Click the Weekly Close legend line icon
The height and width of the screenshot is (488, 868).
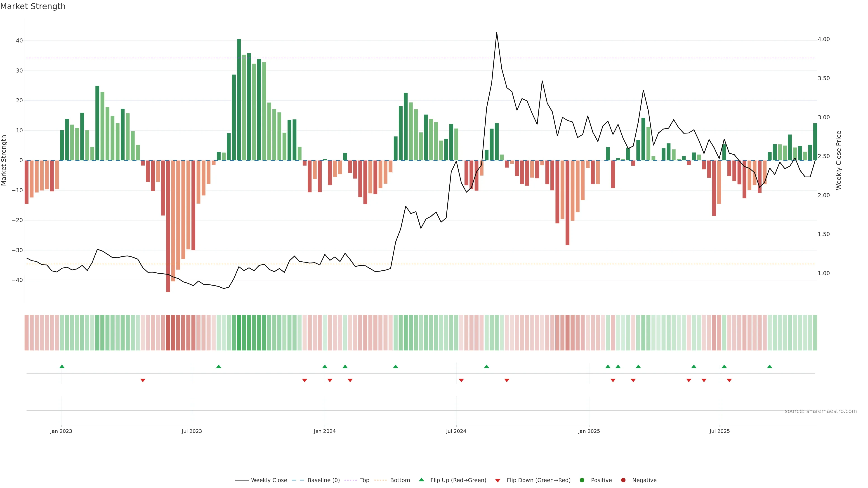pyautogui.click(x=242, y=480)
